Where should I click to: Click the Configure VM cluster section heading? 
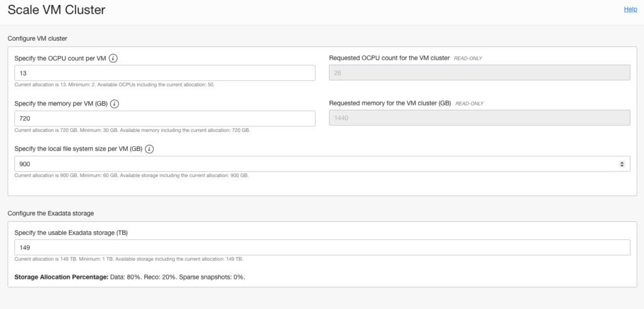42,38
